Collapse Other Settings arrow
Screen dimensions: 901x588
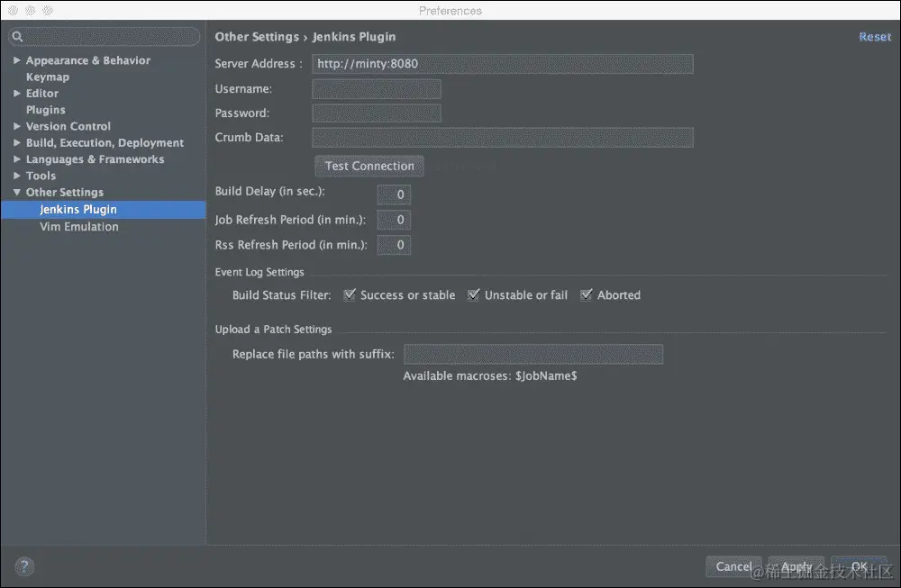coord(16,193)
